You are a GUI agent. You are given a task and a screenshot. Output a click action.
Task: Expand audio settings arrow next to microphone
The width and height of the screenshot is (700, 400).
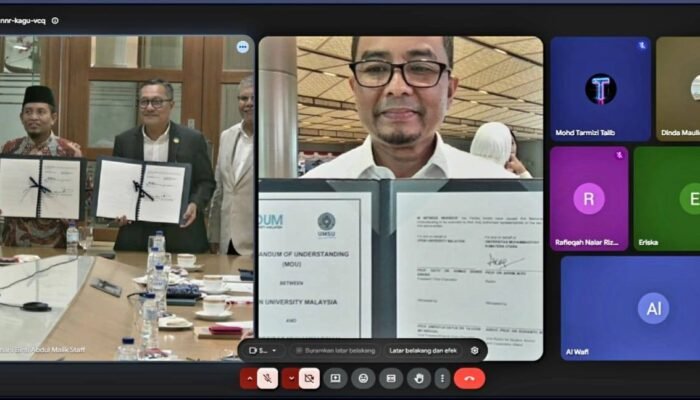pyautogui.click(x=249, y=379)
